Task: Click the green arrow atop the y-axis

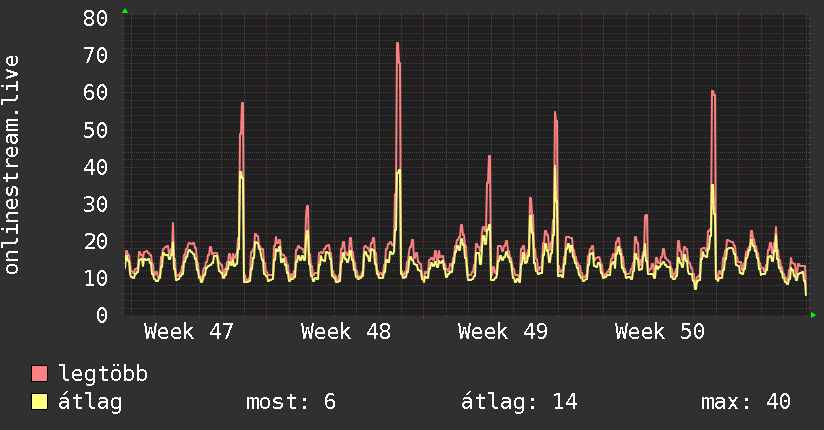Action: 125,11
